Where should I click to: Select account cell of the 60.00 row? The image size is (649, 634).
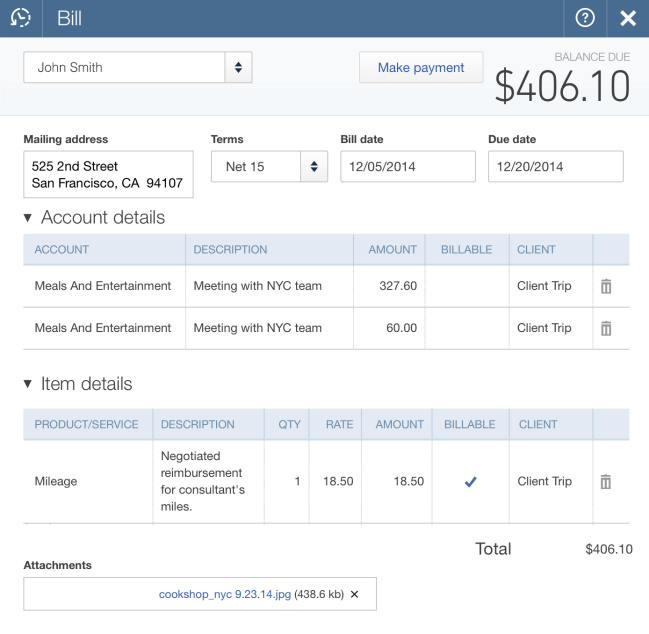coord(104,328)
